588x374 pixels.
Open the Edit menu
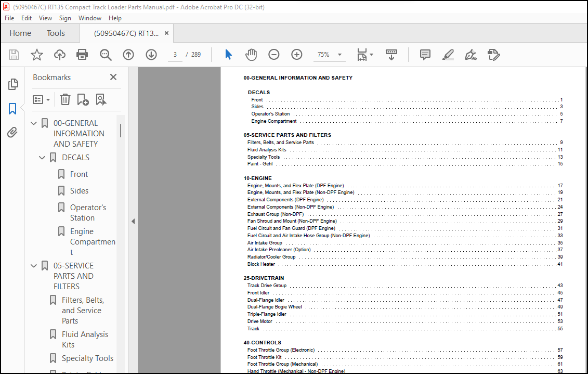point(26,18)
